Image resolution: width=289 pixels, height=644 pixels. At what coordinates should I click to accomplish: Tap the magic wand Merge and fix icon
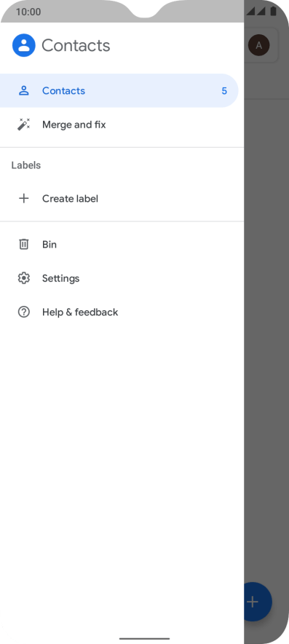tap(24, 125)
